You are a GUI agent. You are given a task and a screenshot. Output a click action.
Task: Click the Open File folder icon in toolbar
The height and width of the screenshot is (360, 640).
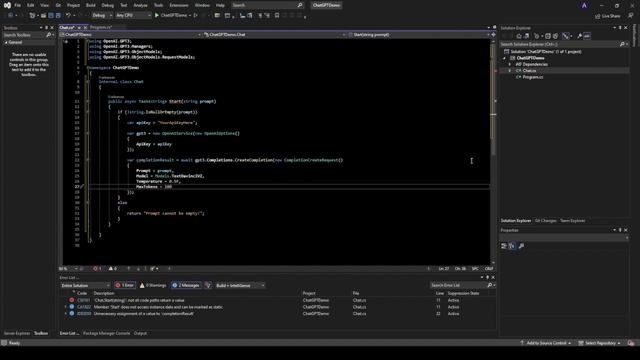pos(43,15)
